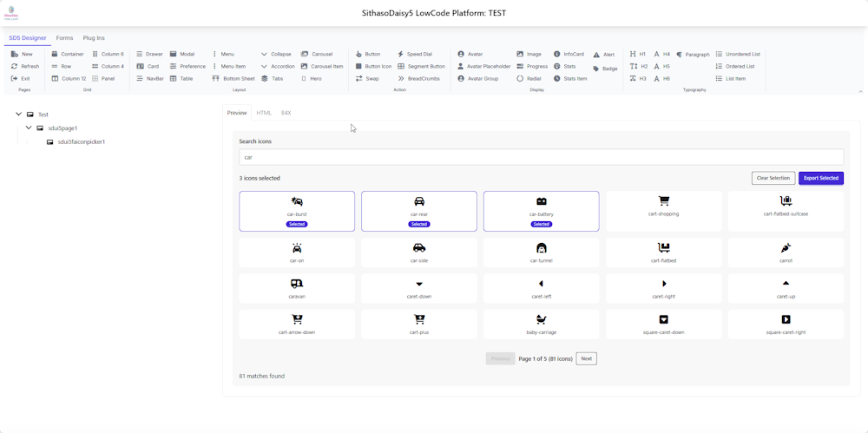868x433 pixels.
Task: Focus the Search icons text field
Action: click(541, 157)
